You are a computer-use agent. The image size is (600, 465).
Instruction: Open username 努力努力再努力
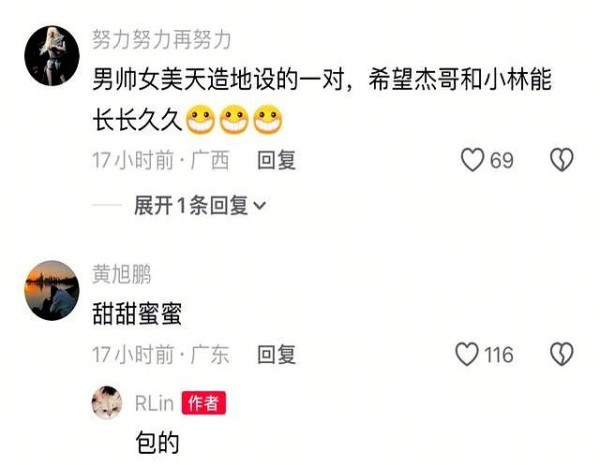161,40
